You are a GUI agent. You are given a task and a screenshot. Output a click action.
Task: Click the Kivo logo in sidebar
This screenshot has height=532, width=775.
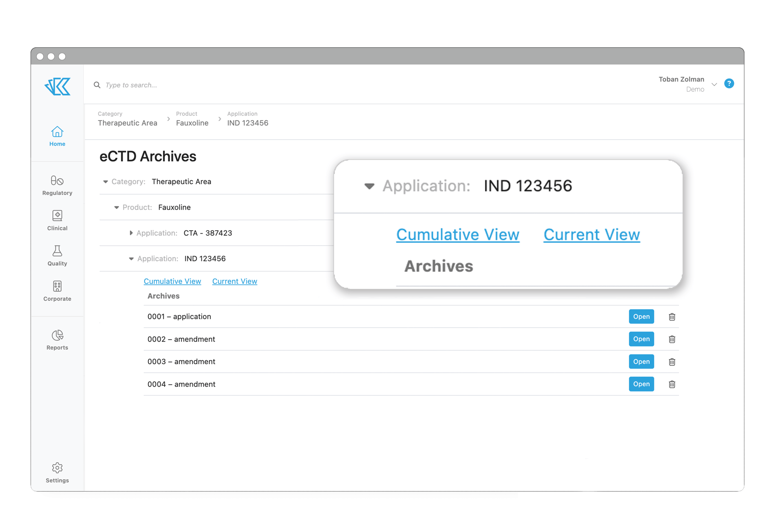click(57, 86)
